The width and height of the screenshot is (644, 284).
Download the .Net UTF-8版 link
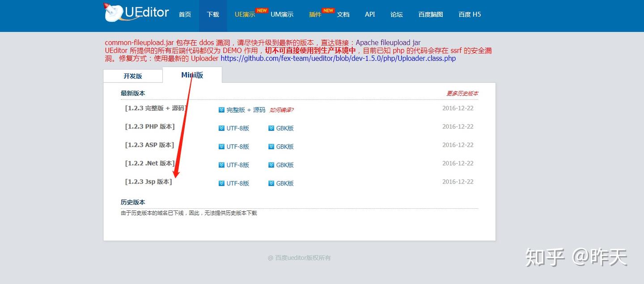[x=237, y=165]
